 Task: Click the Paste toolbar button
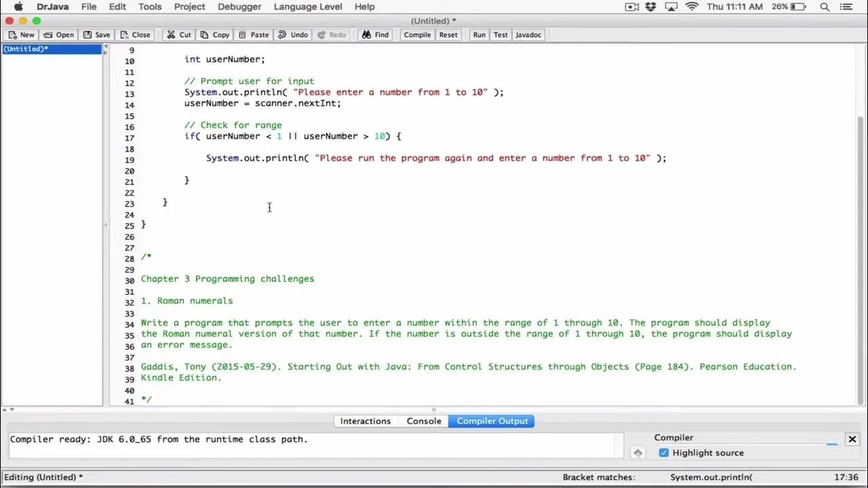click(253, 35)
